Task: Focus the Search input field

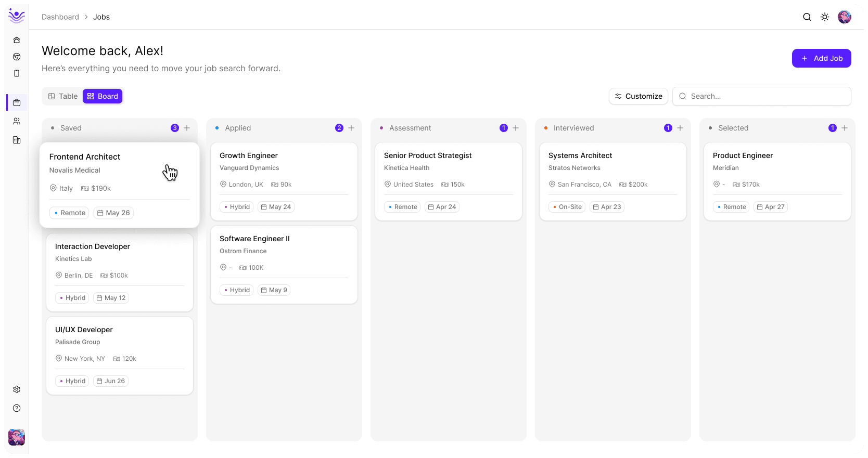Action: 762,96
